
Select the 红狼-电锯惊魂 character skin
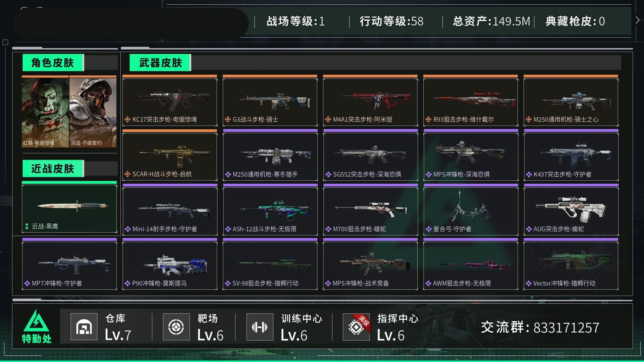(45, 112)
